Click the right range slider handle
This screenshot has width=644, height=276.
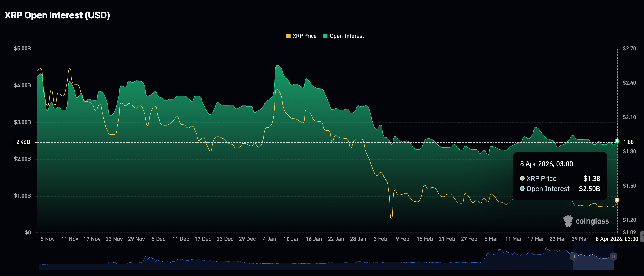point(613,256)
